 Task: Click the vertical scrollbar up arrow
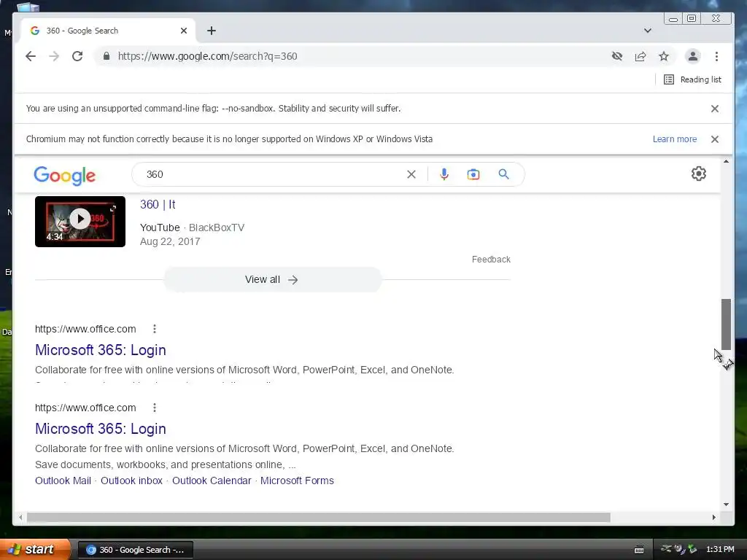pyautogui.click(x=726, y=161)
